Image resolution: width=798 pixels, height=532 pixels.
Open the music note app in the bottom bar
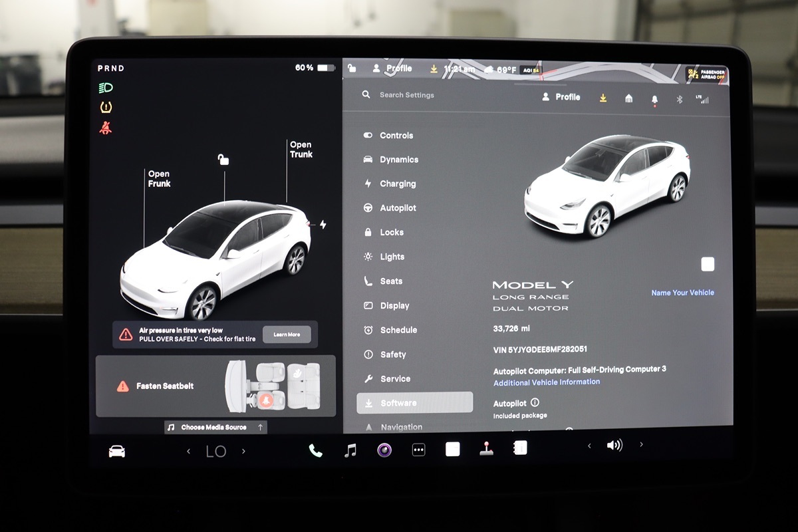(x=350, y=450)
